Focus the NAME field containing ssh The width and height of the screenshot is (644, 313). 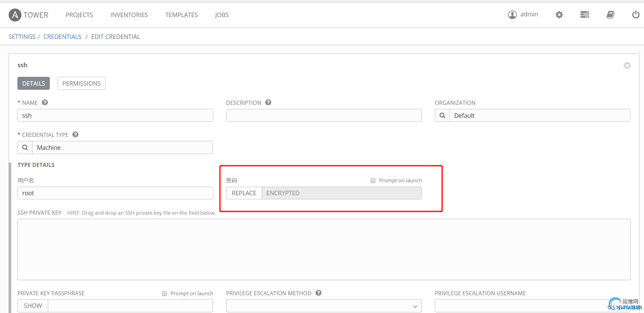coord(115,115)
